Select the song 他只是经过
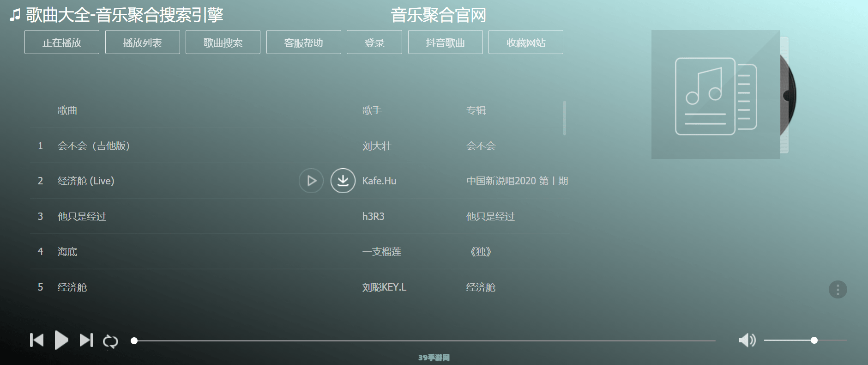The image size is (868, 365). [82, 216]
